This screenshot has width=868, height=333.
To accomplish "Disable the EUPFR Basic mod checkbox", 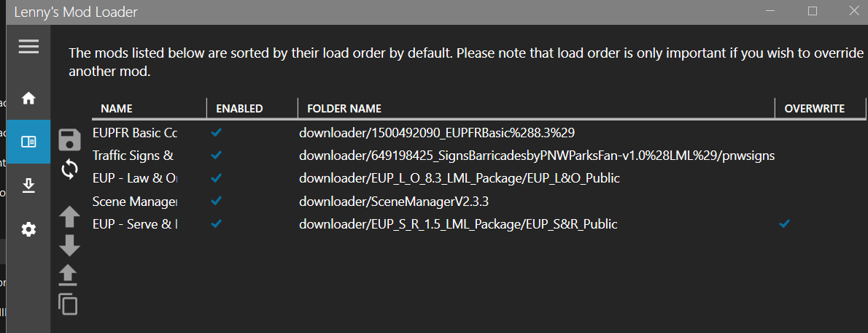I will pos(216,133).
